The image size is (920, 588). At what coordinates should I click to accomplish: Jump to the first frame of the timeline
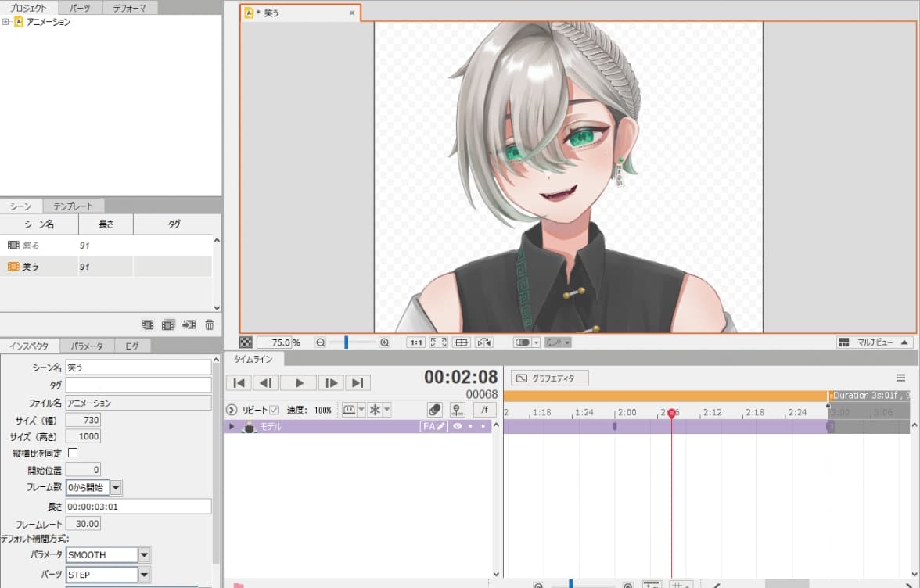pyautogui.click(x=239, y=382)
